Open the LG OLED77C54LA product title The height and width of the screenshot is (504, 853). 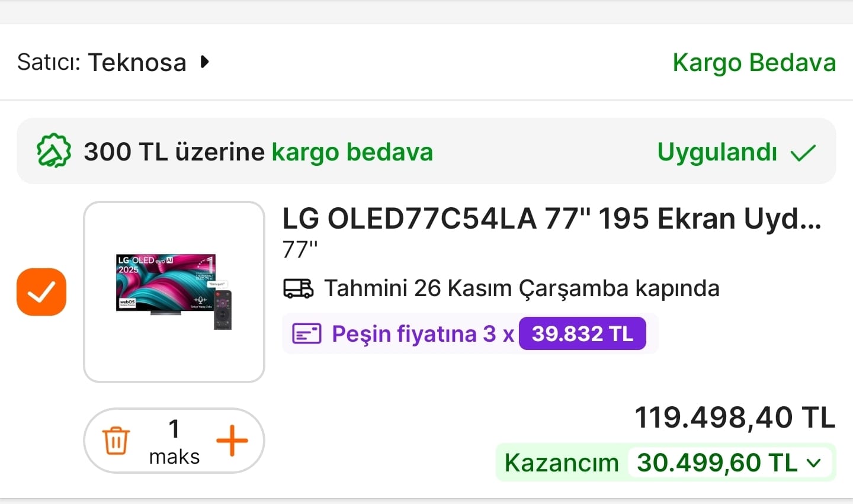551,219
